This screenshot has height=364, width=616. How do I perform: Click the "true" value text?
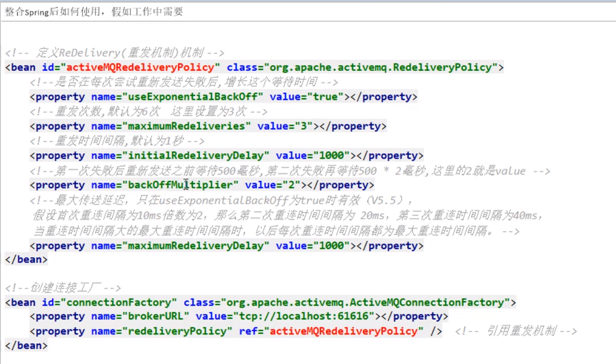pos(325,97)
